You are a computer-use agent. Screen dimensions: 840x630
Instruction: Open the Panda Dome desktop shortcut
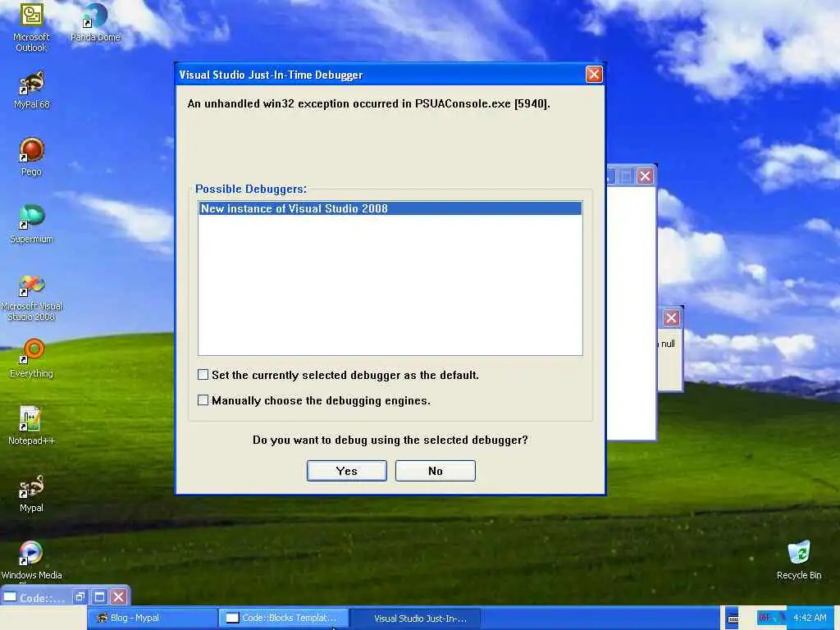point(95,22)
